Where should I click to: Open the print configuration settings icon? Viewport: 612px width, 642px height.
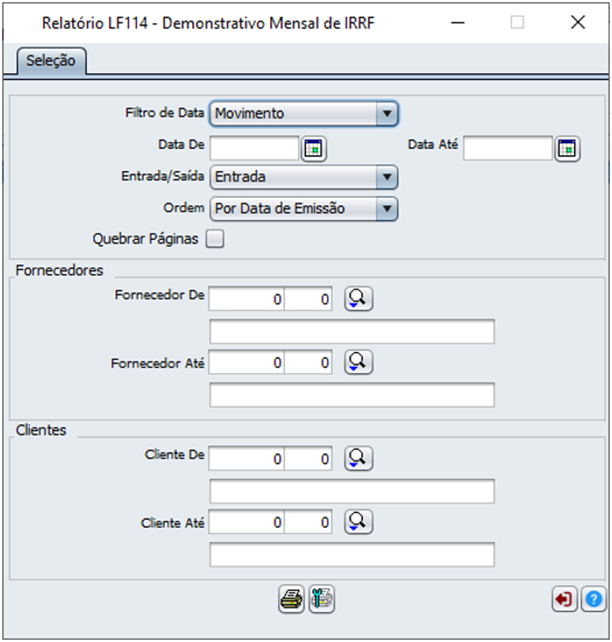pos(322,599)
